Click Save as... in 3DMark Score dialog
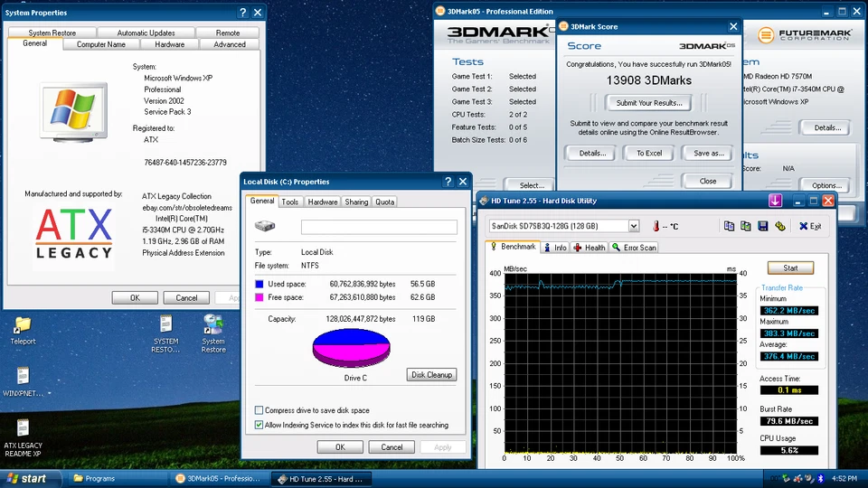Screen dimensions: 868x488 pyautogui.click(x=709, y=154)
